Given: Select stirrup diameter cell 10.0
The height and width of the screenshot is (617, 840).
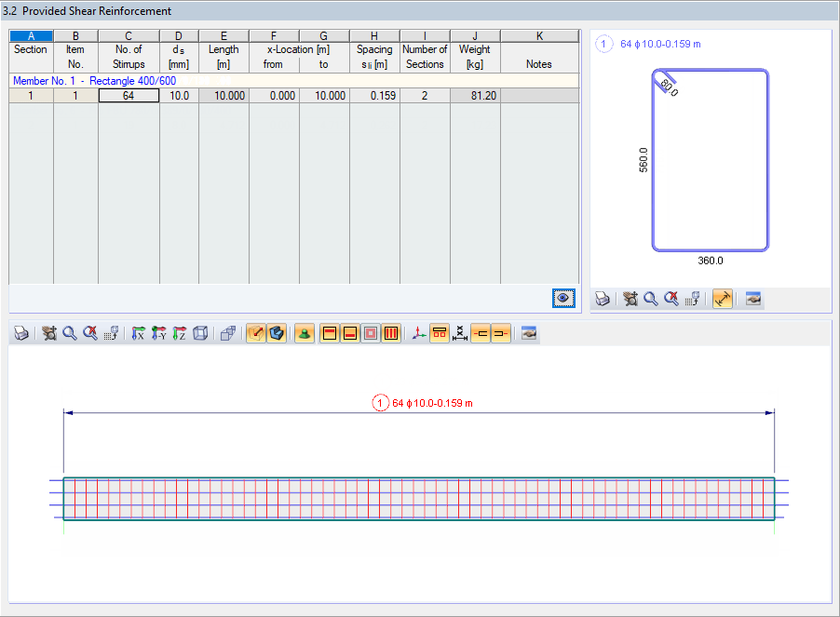Looking at the screenshot, I should (x=179, y=96).
